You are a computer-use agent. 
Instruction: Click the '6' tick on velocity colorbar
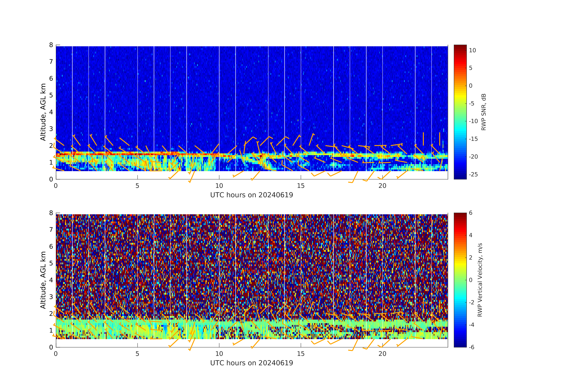(x=471, y=213)
